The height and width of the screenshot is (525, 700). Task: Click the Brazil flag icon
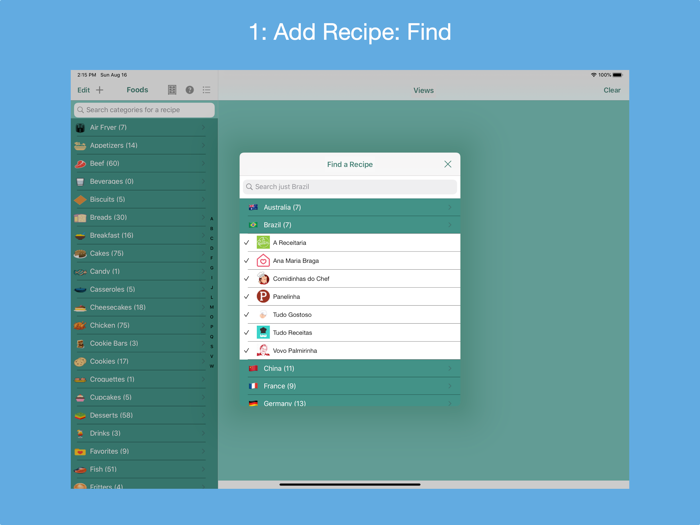(x=253, y=225)
